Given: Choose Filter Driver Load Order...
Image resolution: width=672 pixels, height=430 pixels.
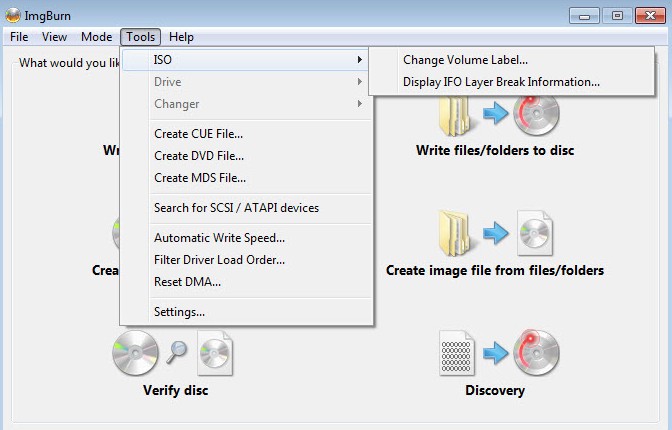Looking at the screenshot, I should 219,260.
